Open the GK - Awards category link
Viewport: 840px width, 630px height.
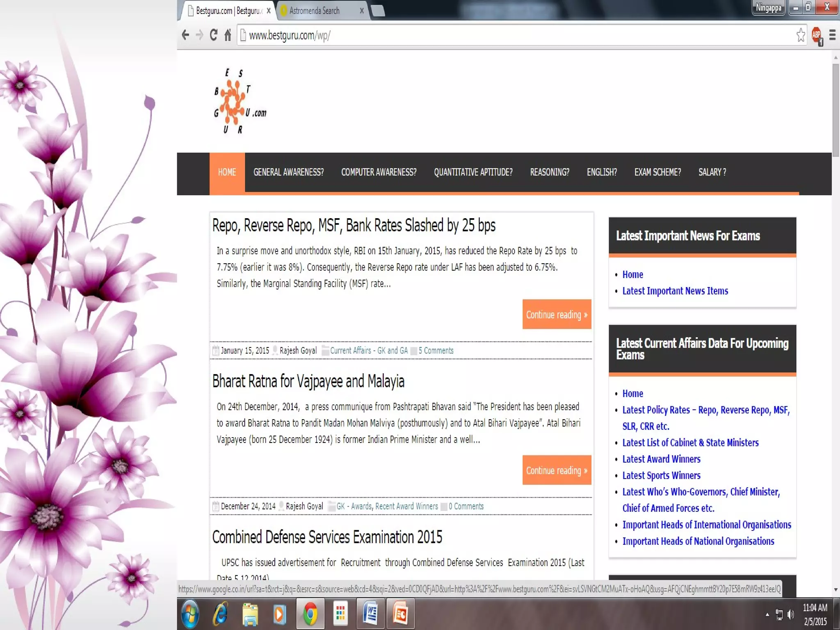(354, 507)
